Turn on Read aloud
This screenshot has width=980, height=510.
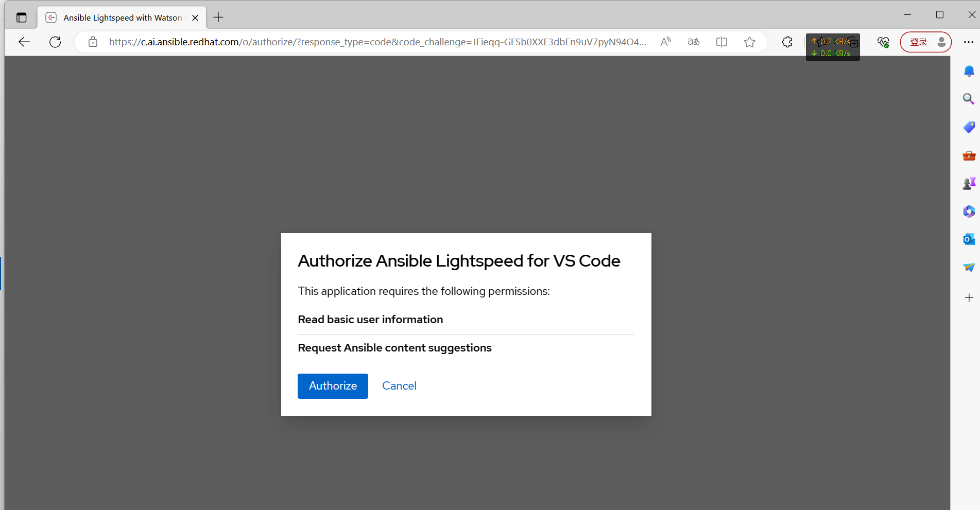(666, 42)
